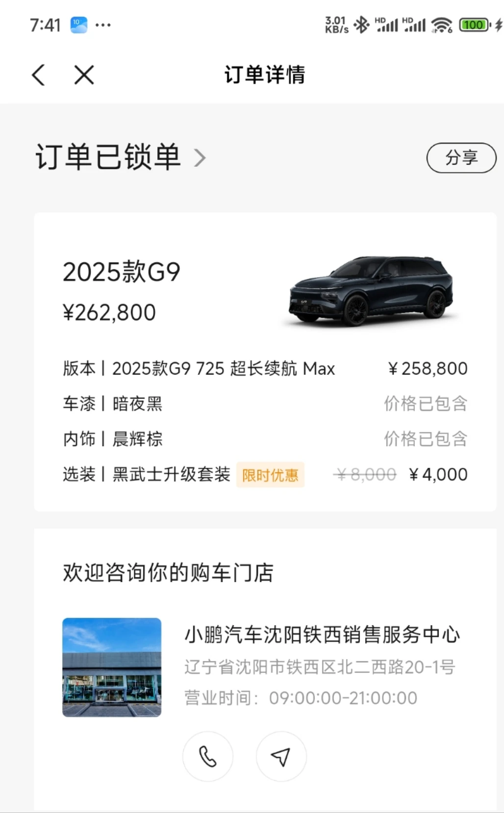Tap the Bluetooth status icon
The height and width of the screenshot is (813, 504).
coord(361,25)
